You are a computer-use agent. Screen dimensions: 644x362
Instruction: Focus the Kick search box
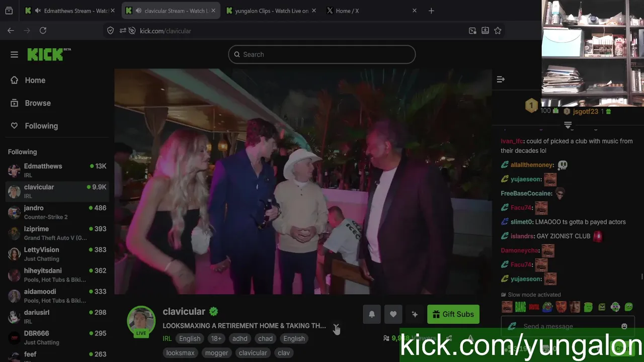(x=322, y=54)
